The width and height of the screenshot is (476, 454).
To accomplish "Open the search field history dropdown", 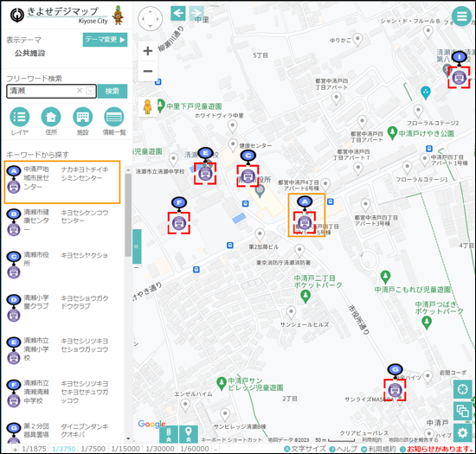I will [x=90, y=91].
